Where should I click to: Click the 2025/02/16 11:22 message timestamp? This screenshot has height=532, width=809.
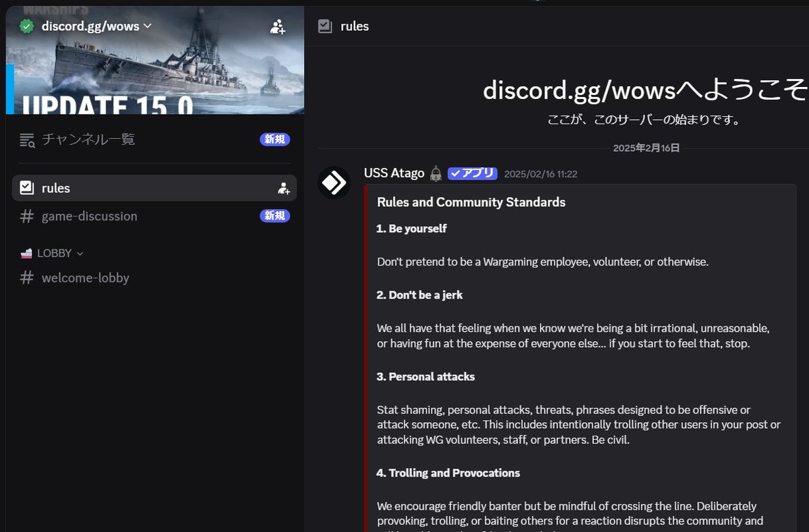click(x=538, y=173)
